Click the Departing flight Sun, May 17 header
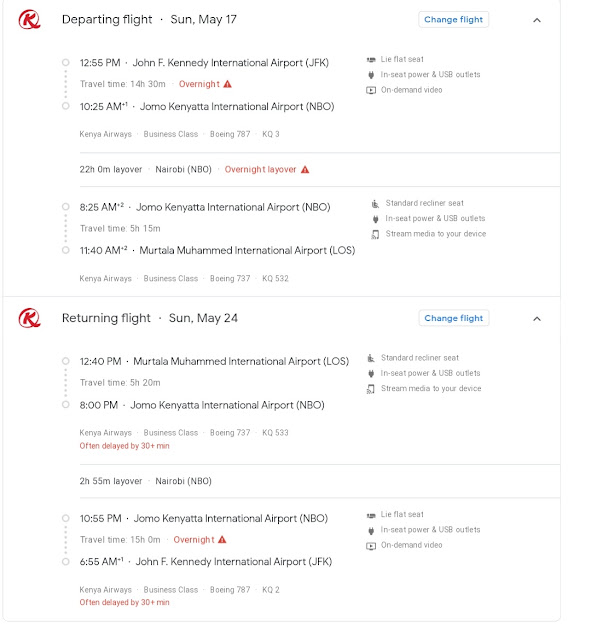Image resolution: width=591 pixels, height=640 pixels. (x=149, y=20)
